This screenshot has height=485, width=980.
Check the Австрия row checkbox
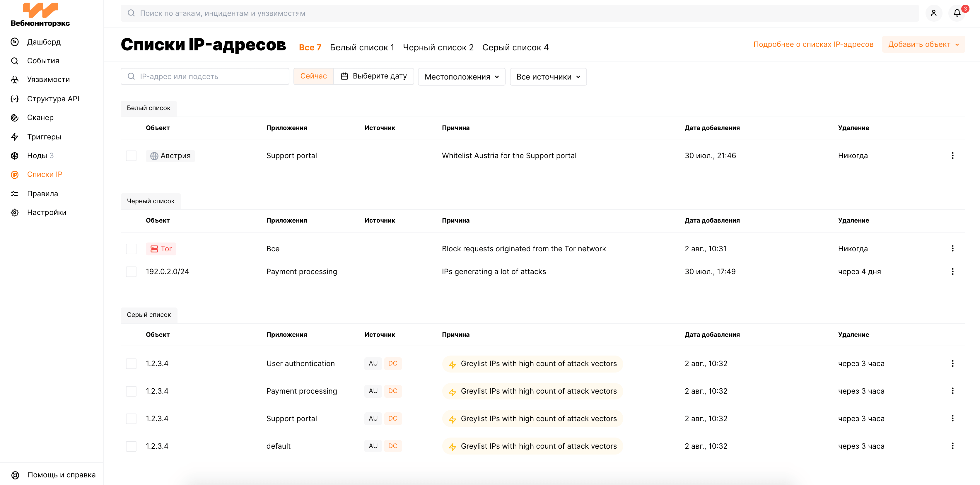click(x=131, y=156)
